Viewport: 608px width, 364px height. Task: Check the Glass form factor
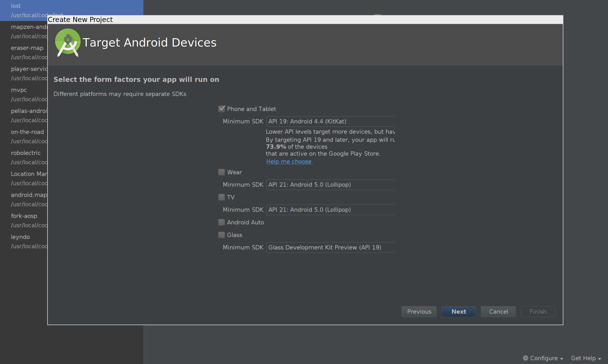pos(221,235)
